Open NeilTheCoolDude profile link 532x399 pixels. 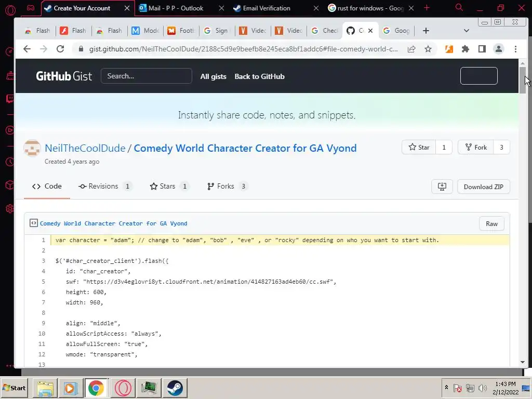(x=85, y=148)
